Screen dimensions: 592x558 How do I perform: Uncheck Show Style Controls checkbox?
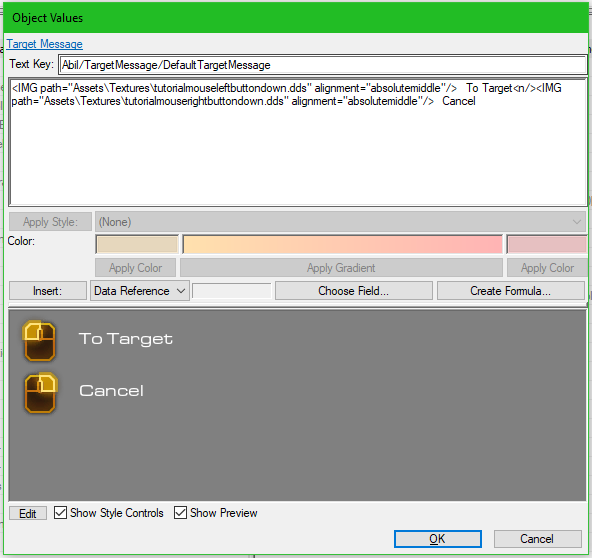(60, 513)
